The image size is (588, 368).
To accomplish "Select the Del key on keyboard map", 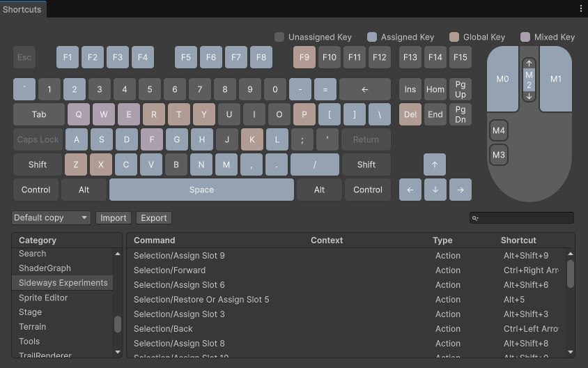I will [x=410, y=114].
